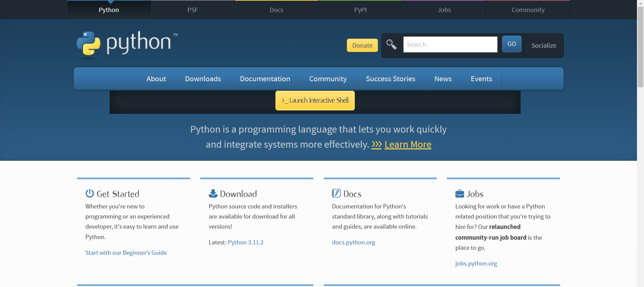Click "relaunched community-run job board" bold text
The image size is (644, 287).
click(491, 232)
